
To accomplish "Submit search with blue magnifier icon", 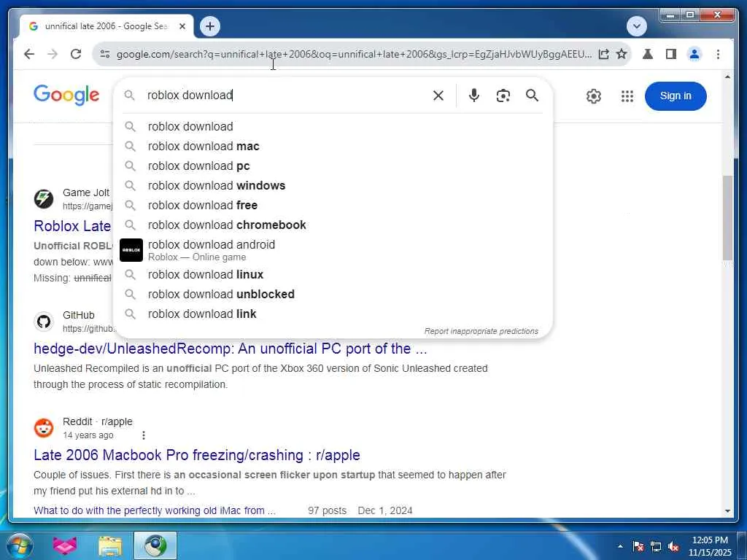I will click(x=532, y=96).
